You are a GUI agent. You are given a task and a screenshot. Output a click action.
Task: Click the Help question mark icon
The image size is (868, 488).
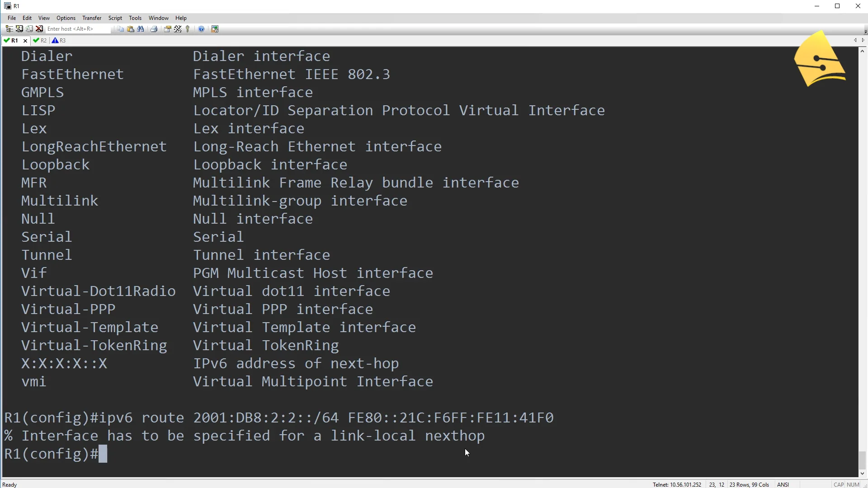pos(201,29)
